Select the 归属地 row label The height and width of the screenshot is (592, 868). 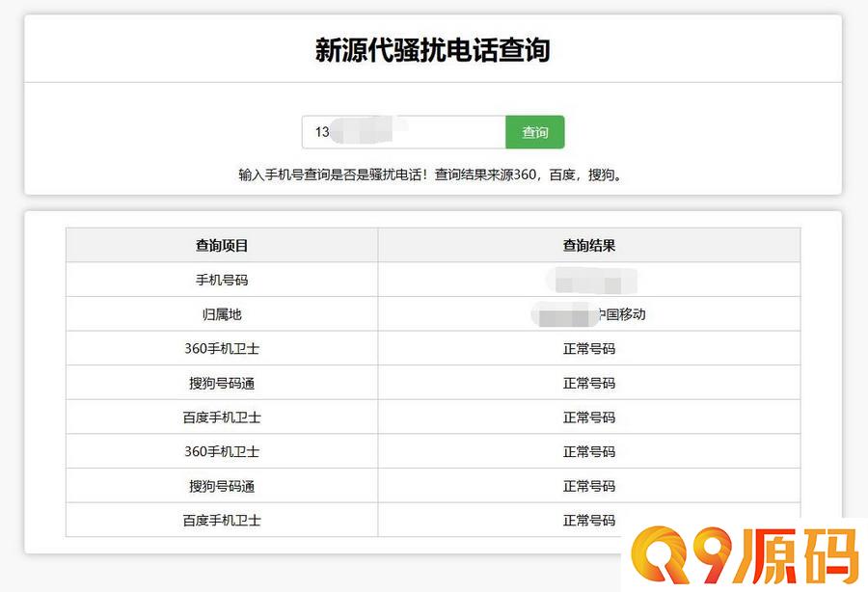click(x=222, y=314)
